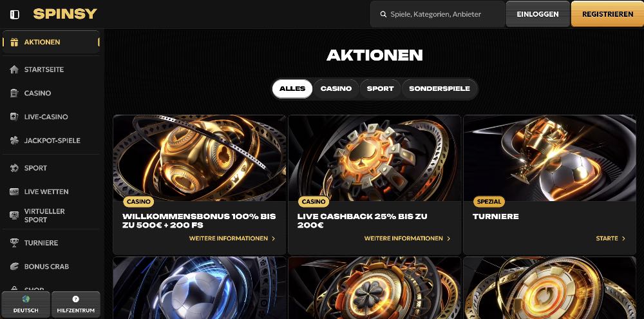Select the Live-Casino card icon
This screenshot has height=319, width=644.
14,117
